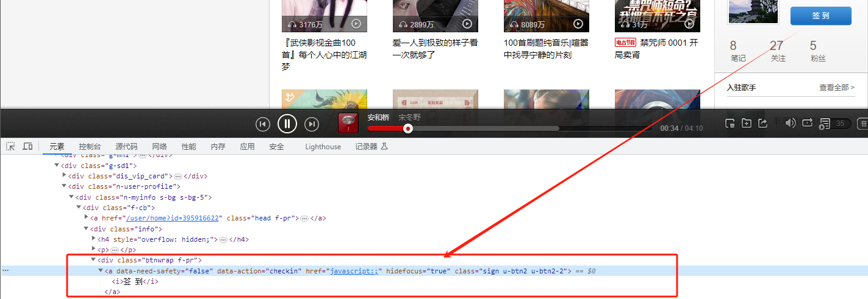Toggle the DevTools device toolbar icon
This screenshot has width=868, height=299.
(x=27, y=146)
